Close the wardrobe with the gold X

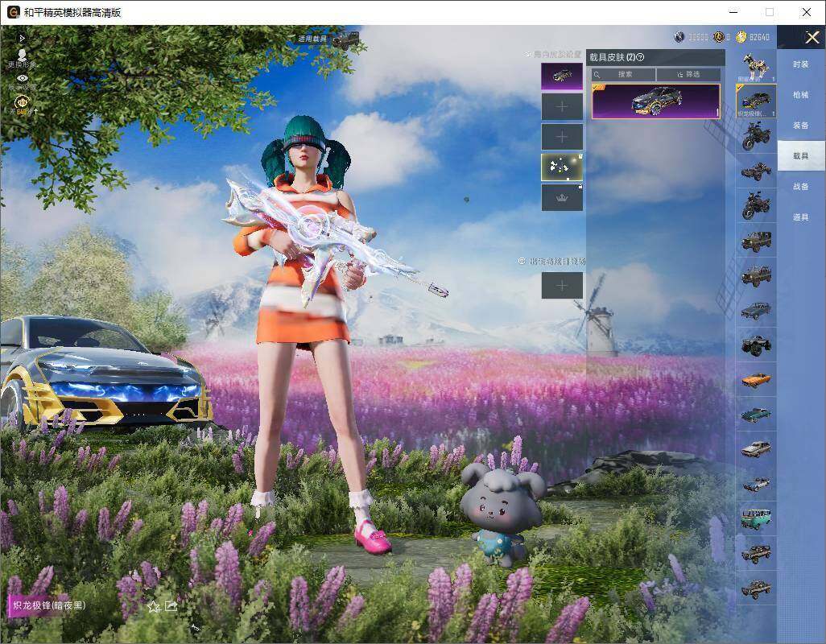812,37
